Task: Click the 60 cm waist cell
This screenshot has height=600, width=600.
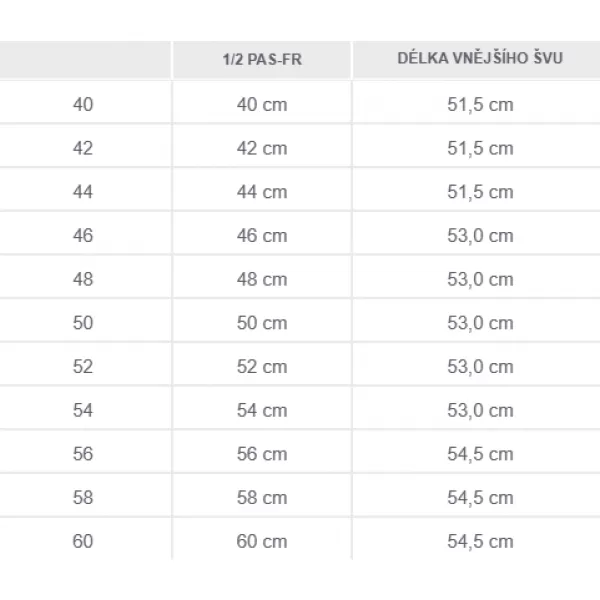Action: pyautogui.click(x=262, y=541)
